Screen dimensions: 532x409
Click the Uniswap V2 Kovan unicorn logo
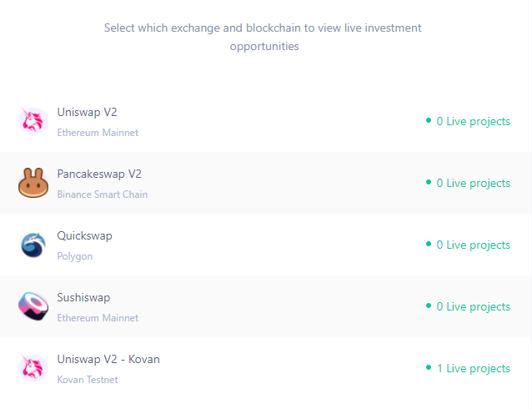point(33,367)
